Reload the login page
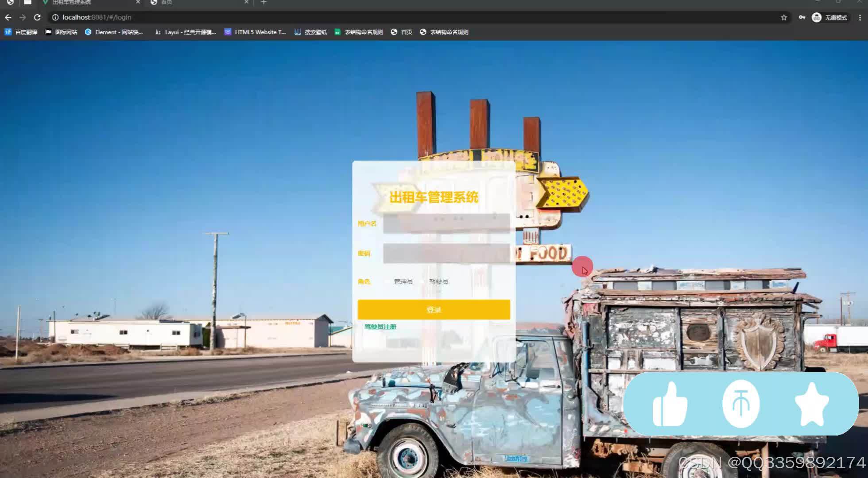This screenshot has height=478, width=868. tap(37, 17)
